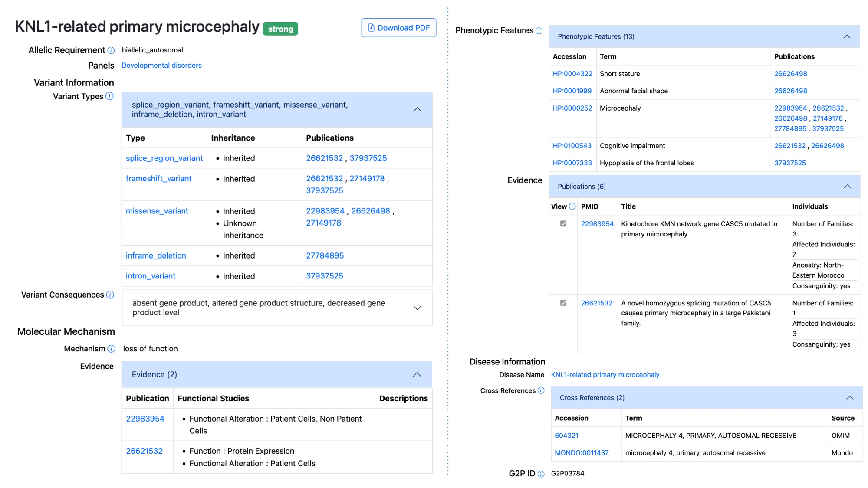Toggle view checkbox for PMID 26621532
Viewport: 868px width, 488px height.
pyautogui.click(x=563, y=303)
